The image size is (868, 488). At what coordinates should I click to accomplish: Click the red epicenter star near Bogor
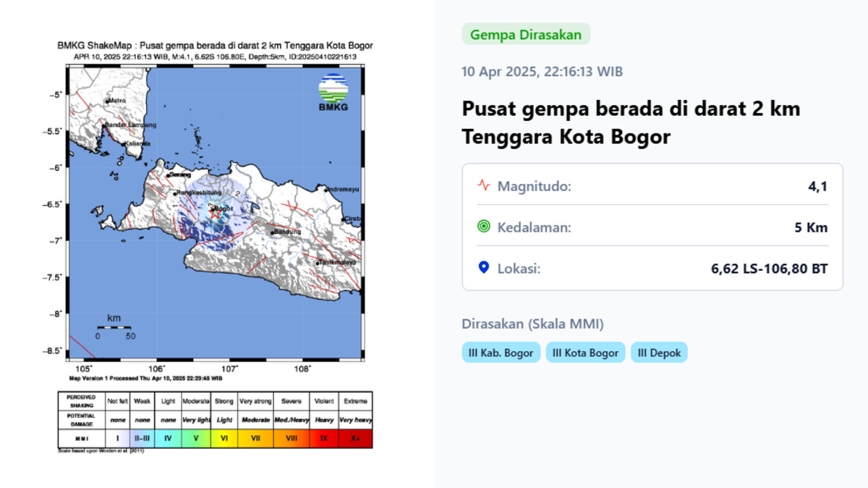(214, 214)
